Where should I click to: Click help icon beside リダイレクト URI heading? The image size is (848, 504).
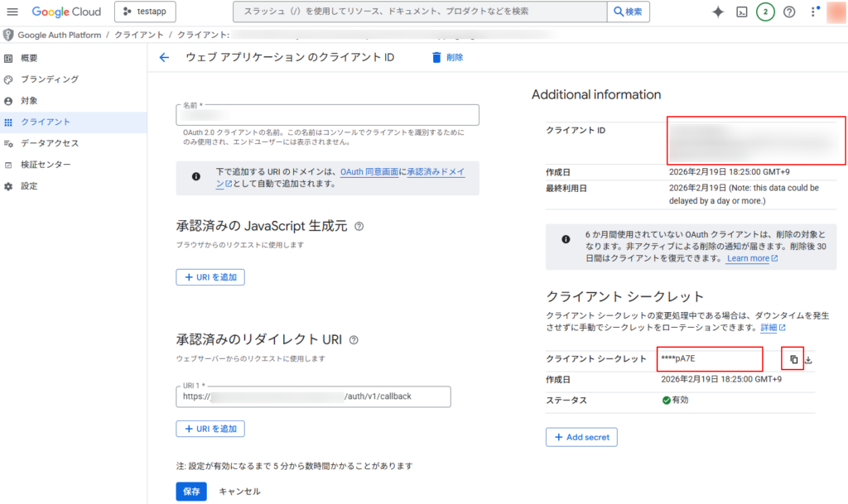[354, 339]
